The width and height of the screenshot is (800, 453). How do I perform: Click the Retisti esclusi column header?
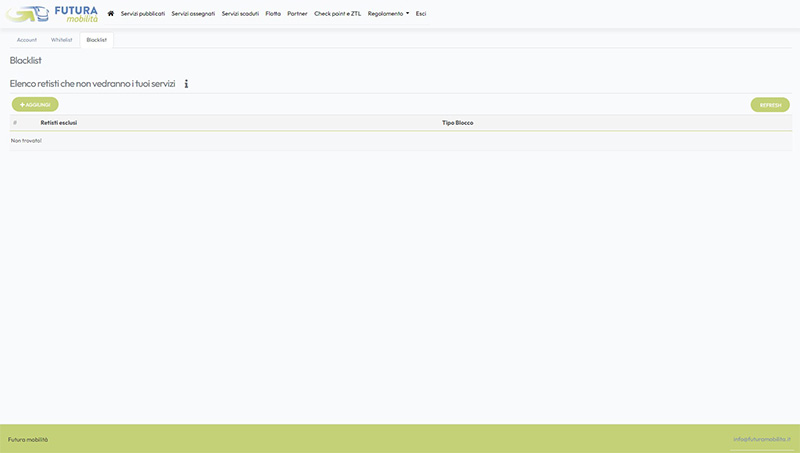pyautogui.click(x=59, y=123)
